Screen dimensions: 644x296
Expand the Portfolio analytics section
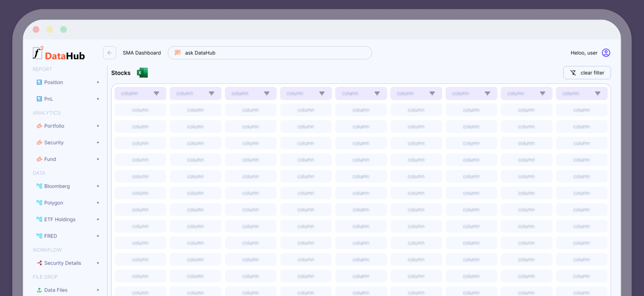(x=98, y=126)
